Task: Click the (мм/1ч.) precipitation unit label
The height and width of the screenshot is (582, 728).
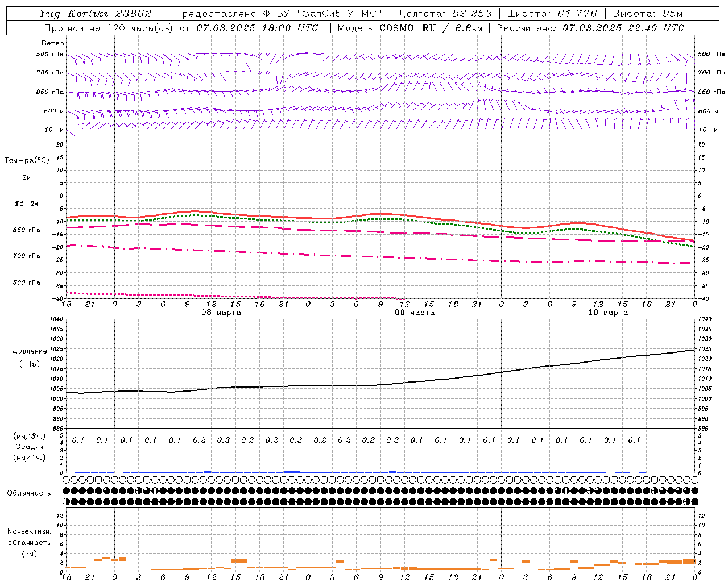Action: 30,458
